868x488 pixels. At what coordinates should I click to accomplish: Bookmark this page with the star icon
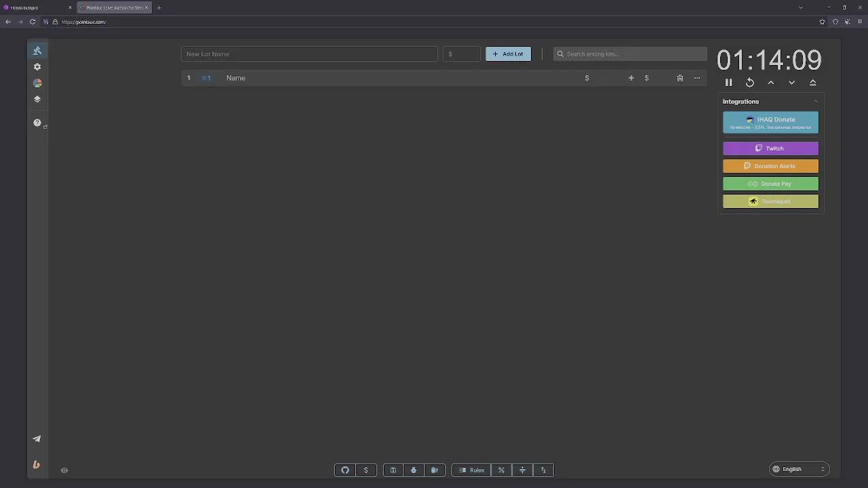pos(823,22)
